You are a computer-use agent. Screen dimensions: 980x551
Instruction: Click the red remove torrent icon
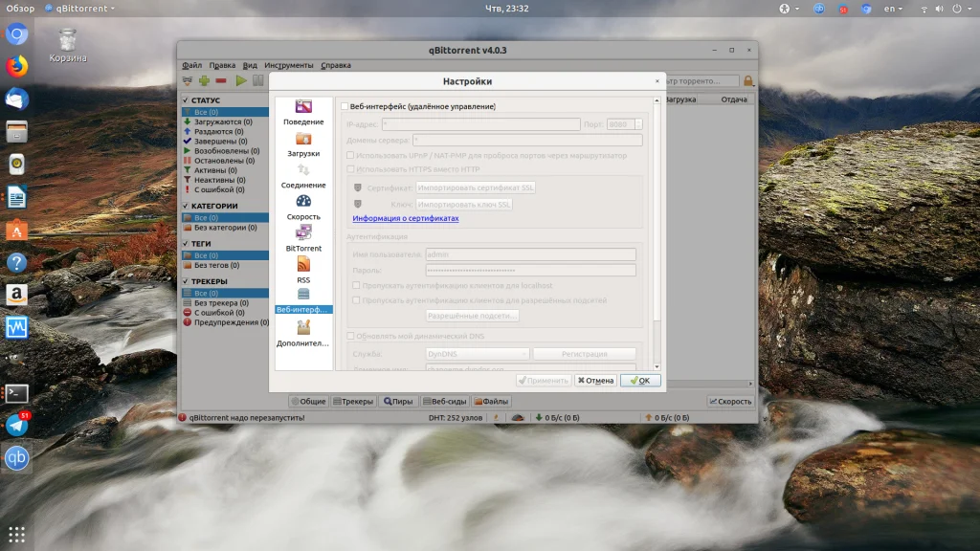221,80
